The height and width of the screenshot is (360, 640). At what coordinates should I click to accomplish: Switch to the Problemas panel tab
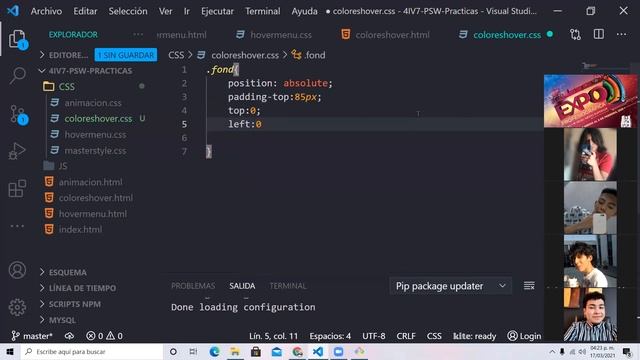coord(193,286)
